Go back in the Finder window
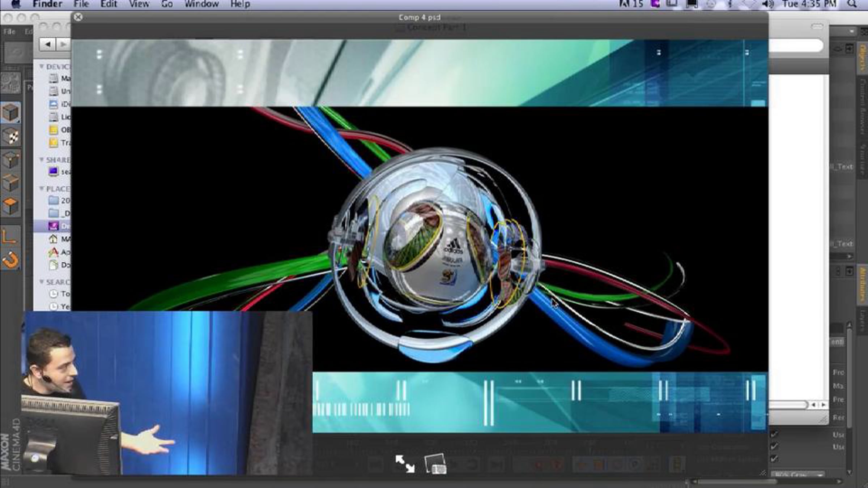Screen dimensions: 868x488 pyautogui.click(x=47, y=44)
